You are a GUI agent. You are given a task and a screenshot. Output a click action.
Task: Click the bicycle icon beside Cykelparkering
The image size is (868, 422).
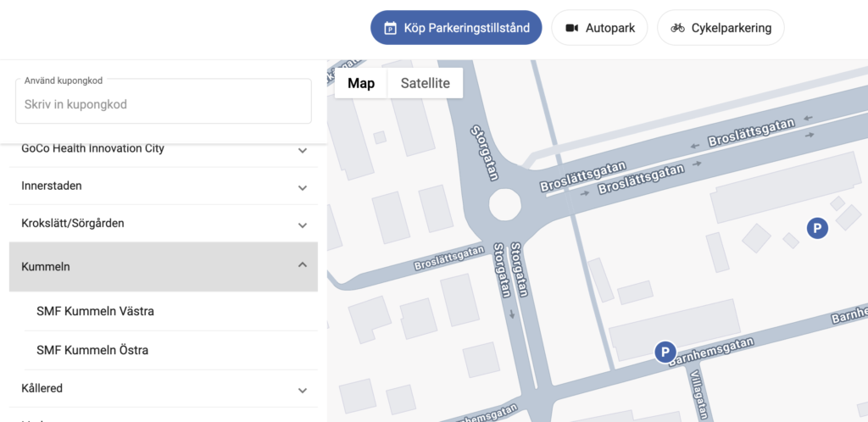coord(677,28)
